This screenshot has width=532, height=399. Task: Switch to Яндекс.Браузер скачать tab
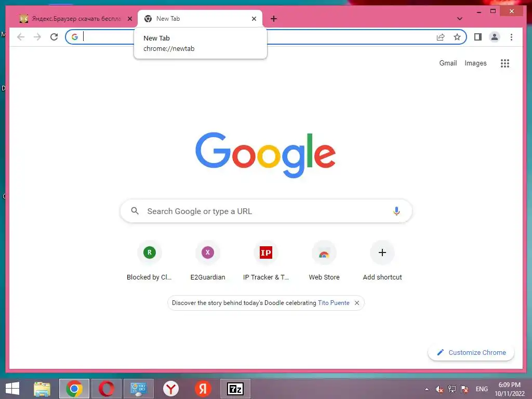coord(76,19)
